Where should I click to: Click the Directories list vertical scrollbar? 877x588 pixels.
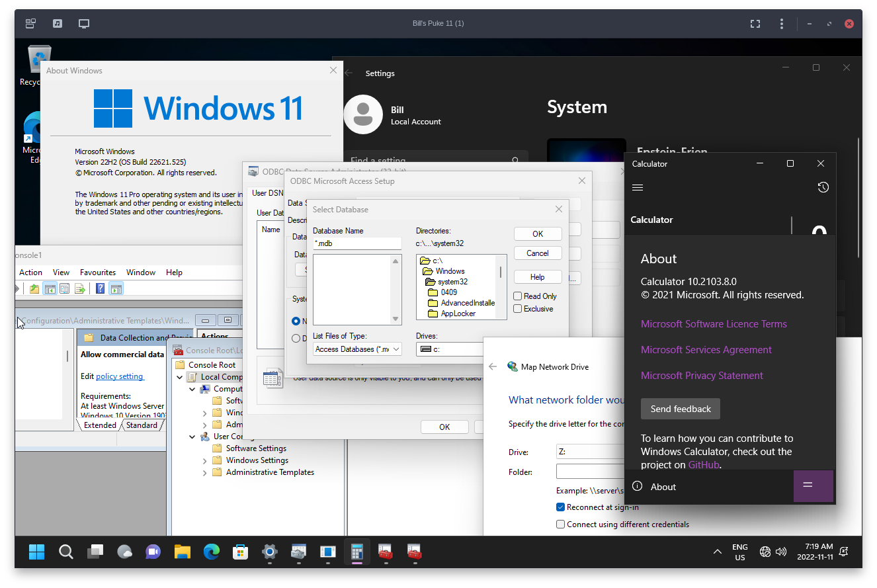point(501,286)
